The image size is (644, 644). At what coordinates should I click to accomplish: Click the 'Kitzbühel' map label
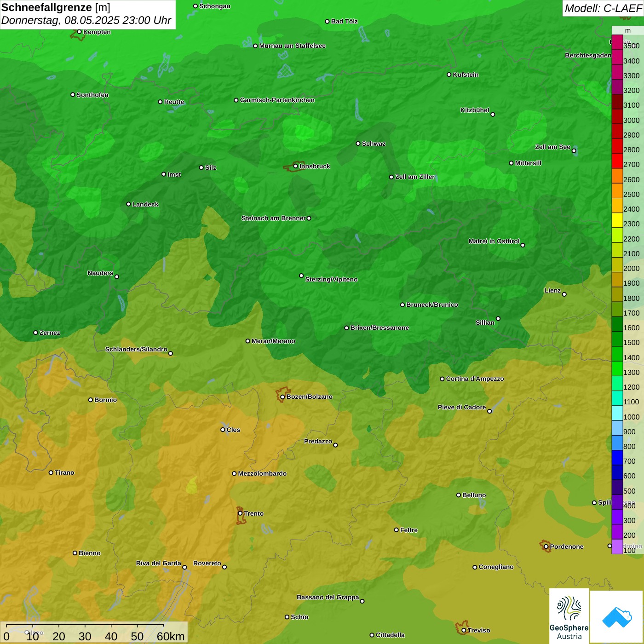coord(475,110)
